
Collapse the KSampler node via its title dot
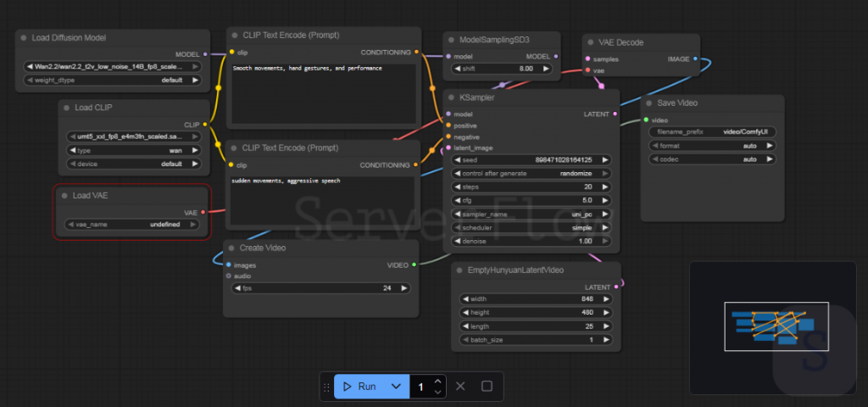point(451,98)
